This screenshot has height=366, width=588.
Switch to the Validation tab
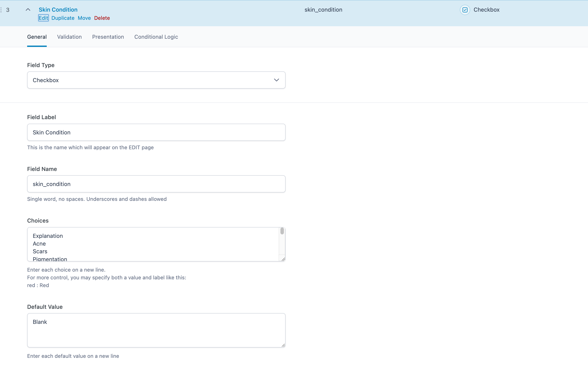69,37
